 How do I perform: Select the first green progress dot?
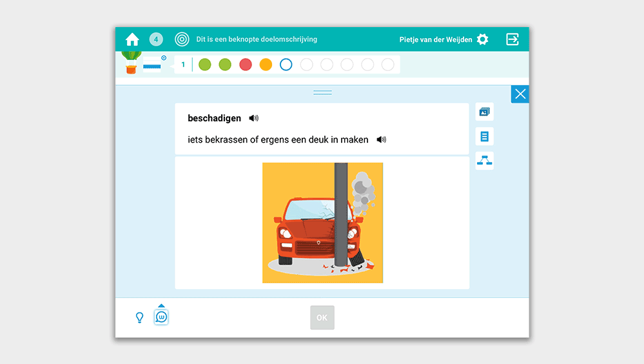pyautogui.click(x=205, y=65)
